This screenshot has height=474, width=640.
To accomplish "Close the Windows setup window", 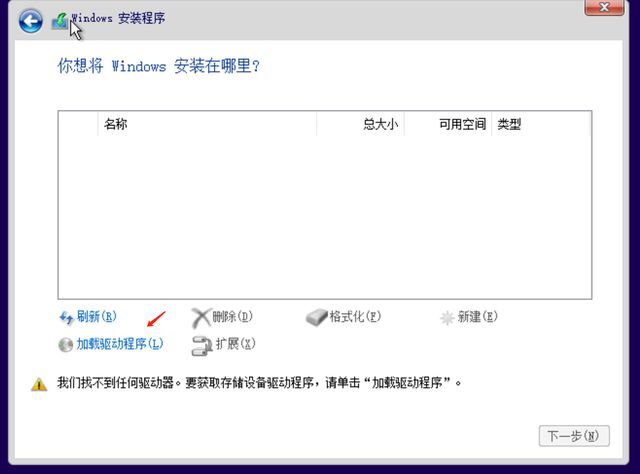I will click(606, 9).
